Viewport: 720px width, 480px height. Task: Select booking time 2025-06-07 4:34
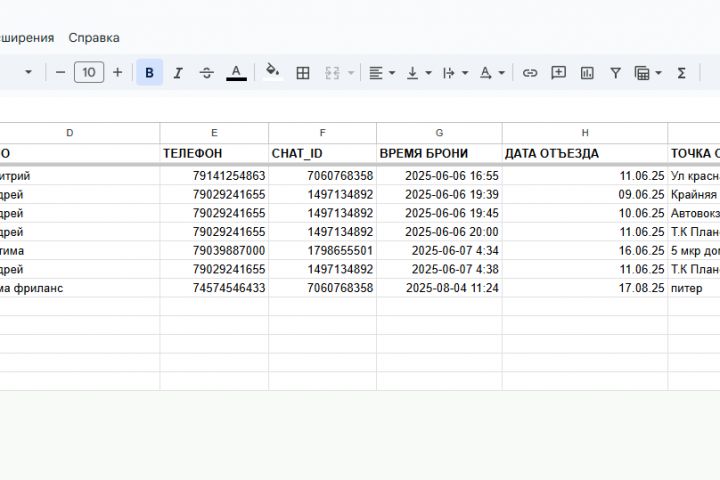(439, 250)
